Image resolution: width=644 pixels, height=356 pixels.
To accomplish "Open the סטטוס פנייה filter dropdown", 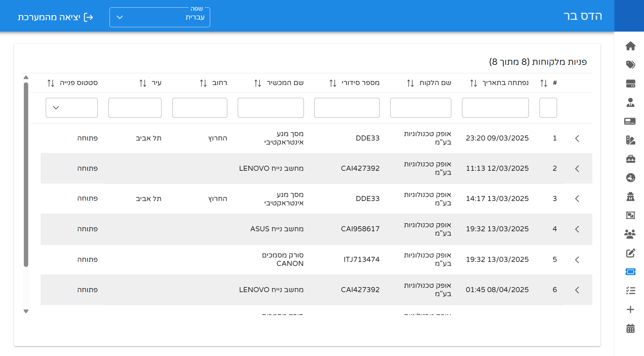I will 72,108.
